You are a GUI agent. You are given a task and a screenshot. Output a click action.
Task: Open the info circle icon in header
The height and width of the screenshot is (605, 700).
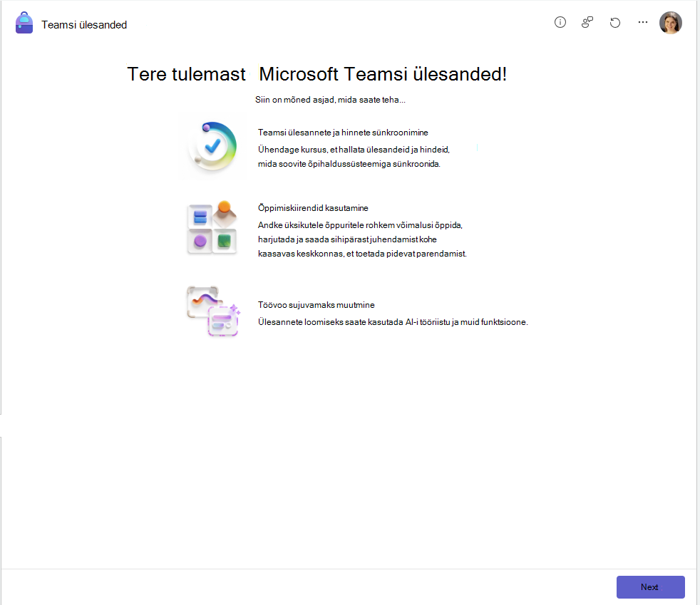(x=560, y=22)
